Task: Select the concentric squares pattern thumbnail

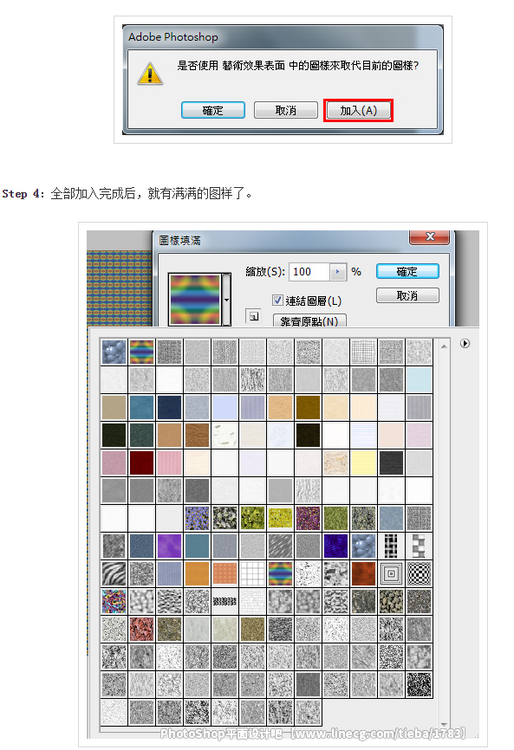Action: pyautogui.click(x=391, y=574)
